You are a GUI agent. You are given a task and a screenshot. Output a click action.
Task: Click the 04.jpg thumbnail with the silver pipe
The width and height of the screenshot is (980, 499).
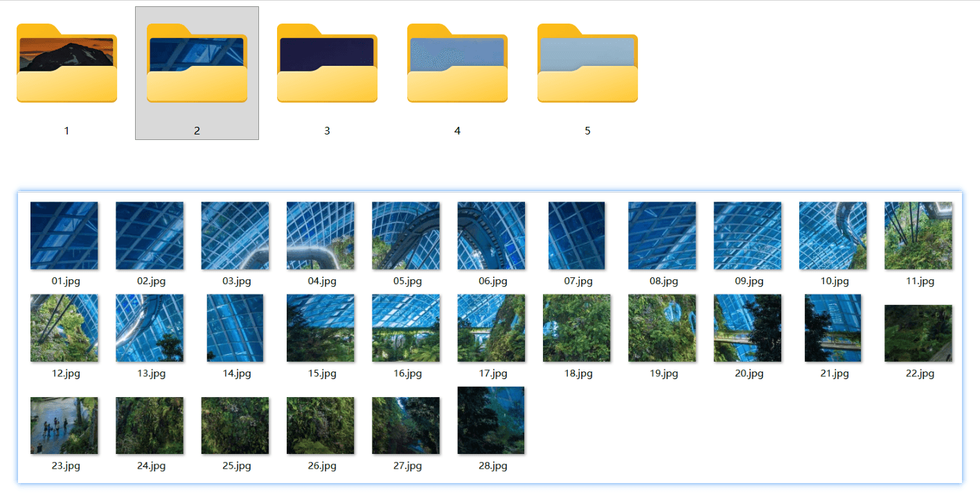pyautogui.click(x=320, y=236)
